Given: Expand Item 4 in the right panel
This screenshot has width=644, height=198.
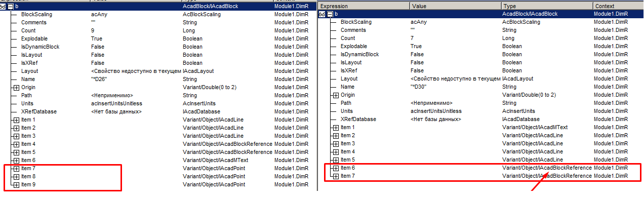Looking at the screenshot, I should 336,151.
